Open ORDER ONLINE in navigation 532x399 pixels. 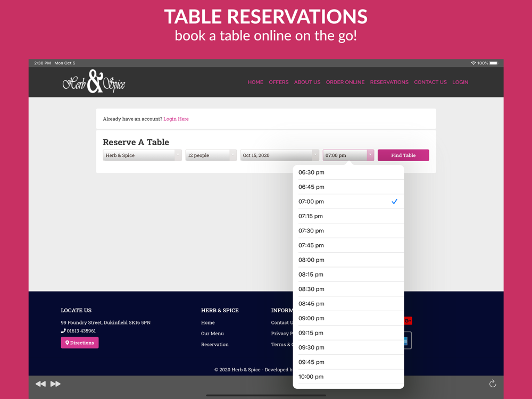[345, 82]
